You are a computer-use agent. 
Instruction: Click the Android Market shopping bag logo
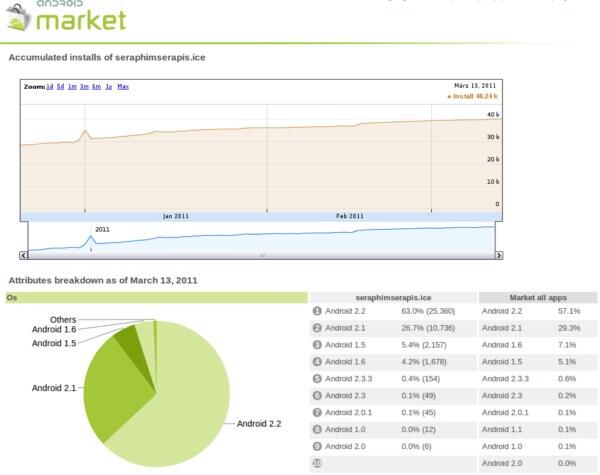point(18,16)
